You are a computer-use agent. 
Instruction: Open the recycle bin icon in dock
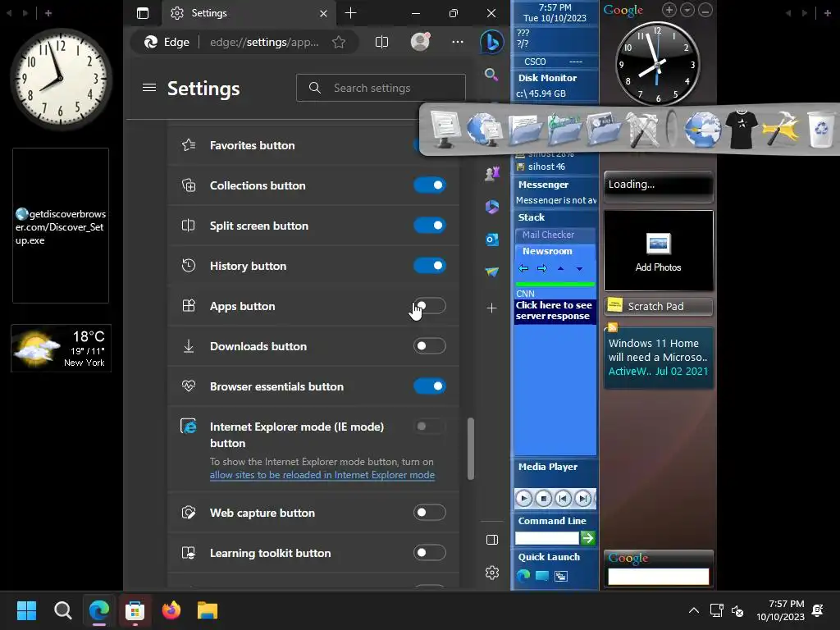pos(821,129)
